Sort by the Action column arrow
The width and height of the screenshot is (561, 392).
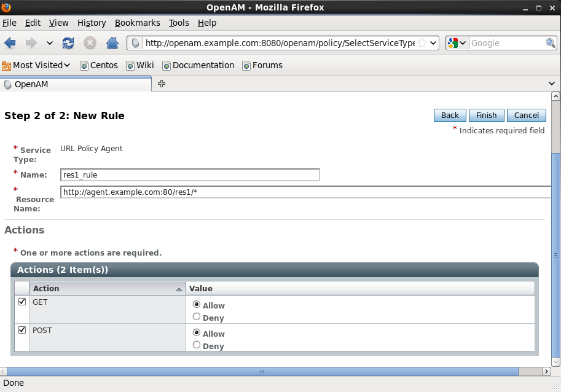(179, 289)
